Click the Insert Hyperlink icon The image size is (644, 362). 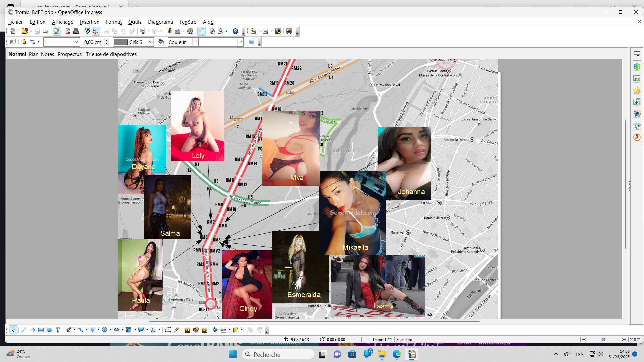(x=190, y=31)
